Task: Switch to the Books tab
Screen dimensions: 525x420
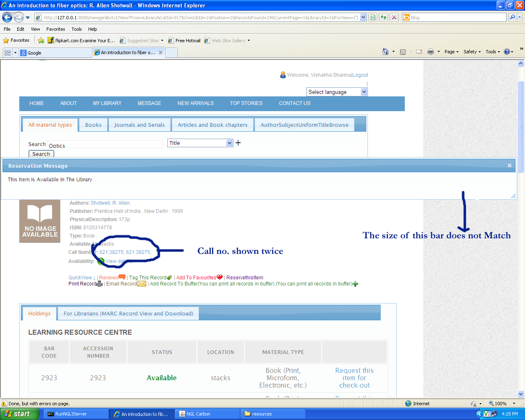Action: 93,125
